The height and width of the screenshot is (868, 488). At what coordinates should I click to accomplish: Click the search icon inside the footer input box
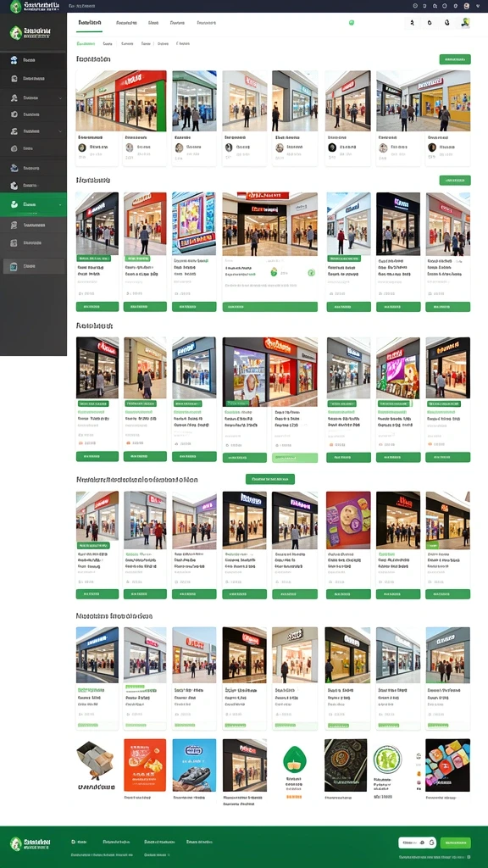point(423,843)
